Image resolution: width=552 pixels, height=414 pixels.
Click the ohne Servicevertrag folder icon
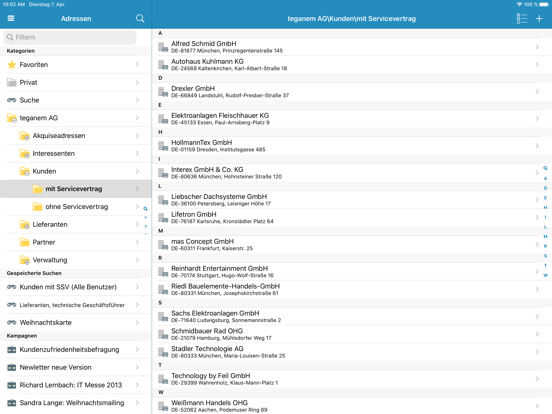(x=37, y=207)
